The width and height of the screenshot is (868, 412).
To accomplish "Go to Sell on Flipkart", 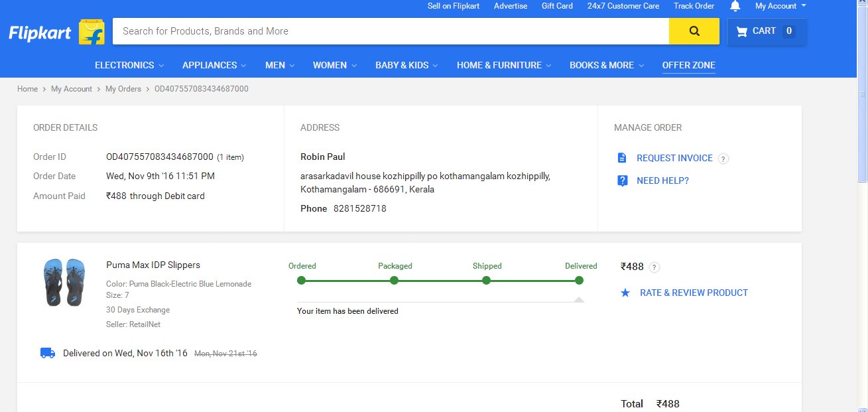I will pyautogui.click(x=454, y=6).
